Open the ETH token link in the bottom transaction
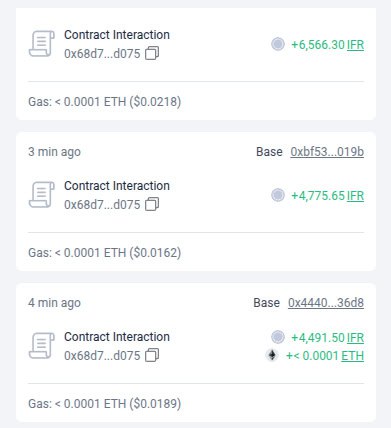The image size is (391, 428). [353, 356]
